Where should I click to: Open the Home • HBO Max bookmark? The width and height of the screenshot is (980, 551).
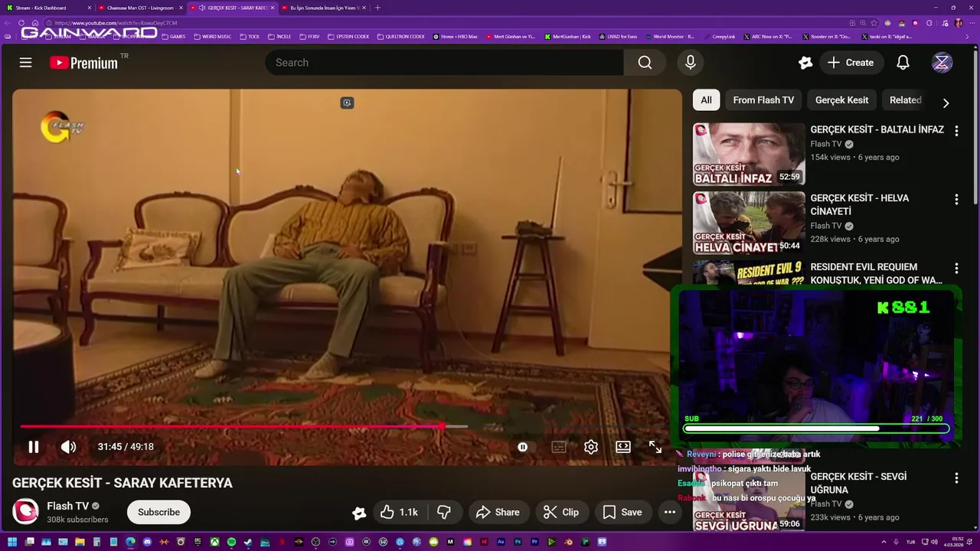455,36
